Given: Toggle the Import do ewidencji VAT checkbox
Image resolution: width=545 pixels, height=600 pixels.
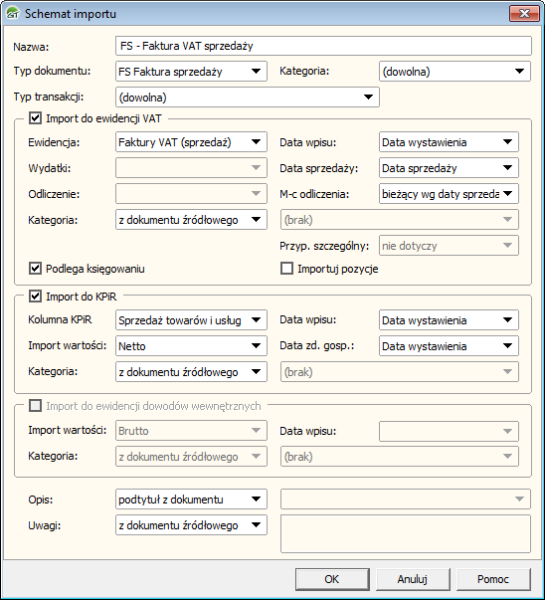Looking at the screenshot, I should (x=35, y=118).
